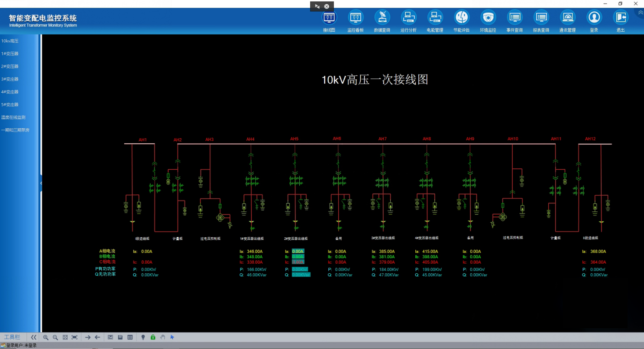Click the AH7 cabinet label
Viewport: 644px width, 349px height.
pyautogui.click(x=382, y=139)
